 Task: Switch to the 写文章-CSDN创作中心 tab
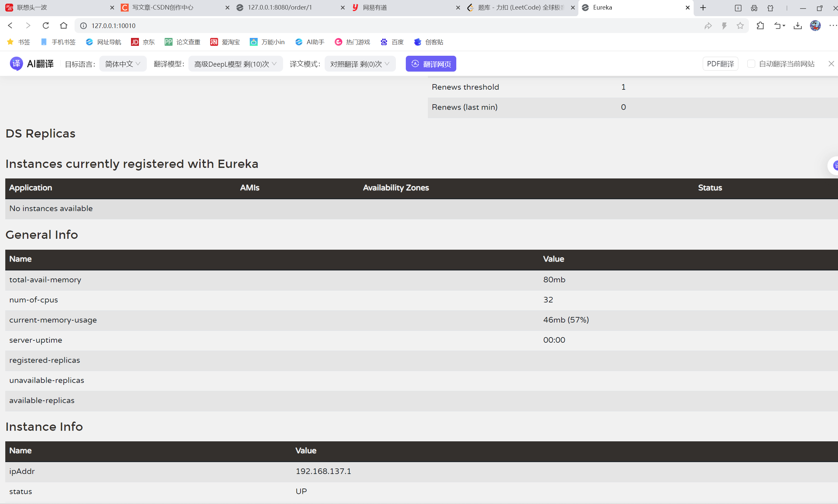(x=163, y=8)
